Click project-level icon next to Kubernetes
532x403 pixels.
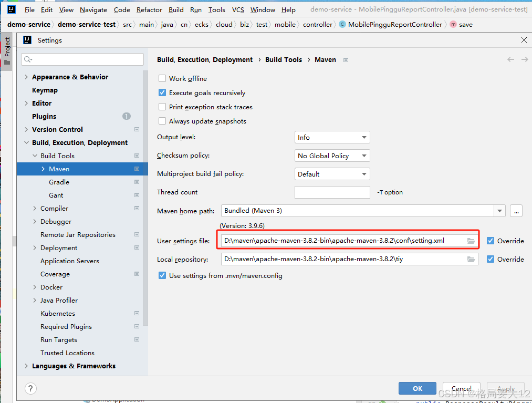(137, 313)
